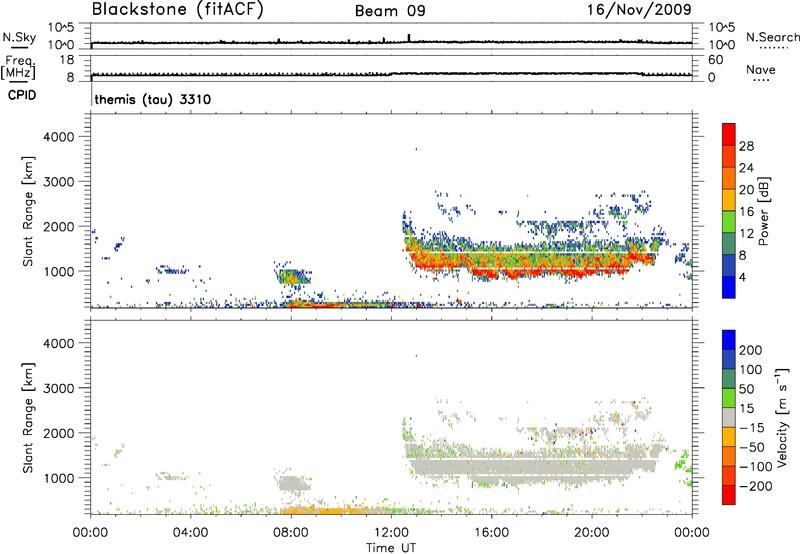Click the gray 08:00 scatter patch in velocity panel
This screenshot has height=554, width=800.
[293, 483]
